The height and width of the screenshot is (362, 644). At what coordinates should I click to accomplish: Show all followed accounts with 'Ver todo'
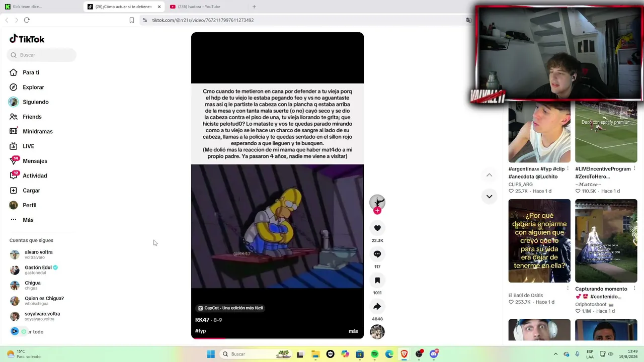pos(35,332)
